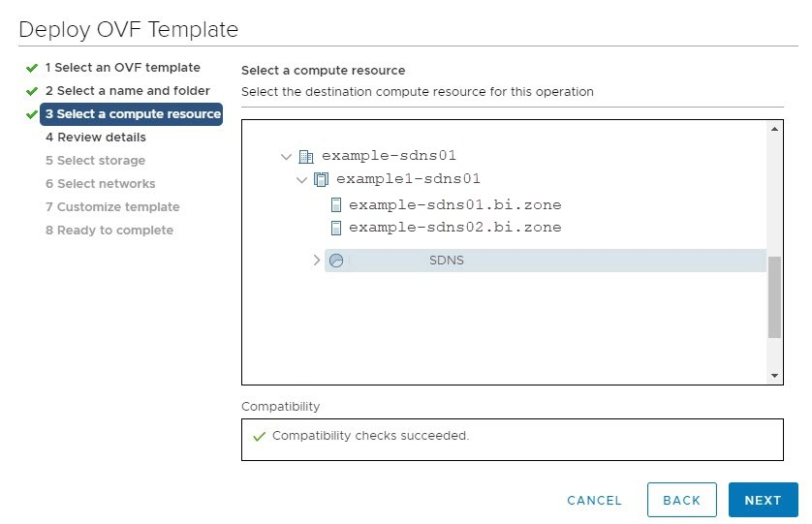Click the tree scrollbar down arrow

coord(774,376)
